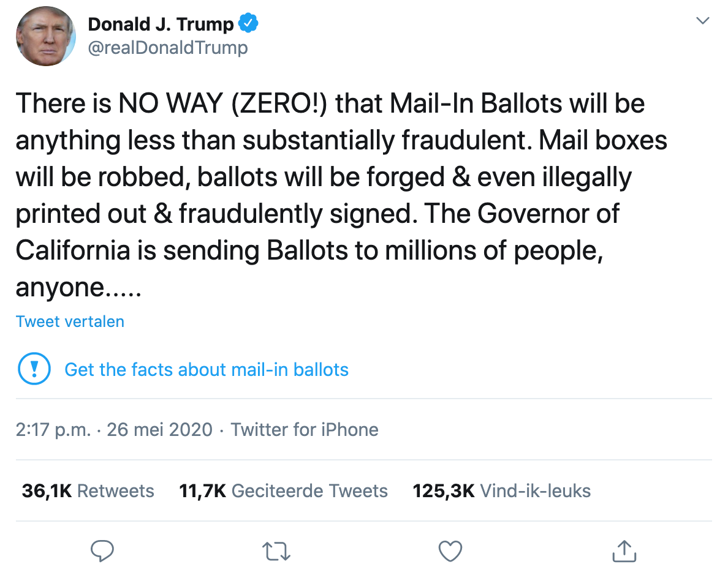Click the retweet arrows icon

276,552
